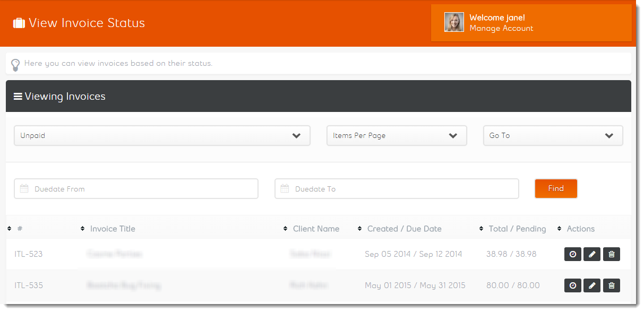Click the Find button
644x312 pixels.
[556, 188]
